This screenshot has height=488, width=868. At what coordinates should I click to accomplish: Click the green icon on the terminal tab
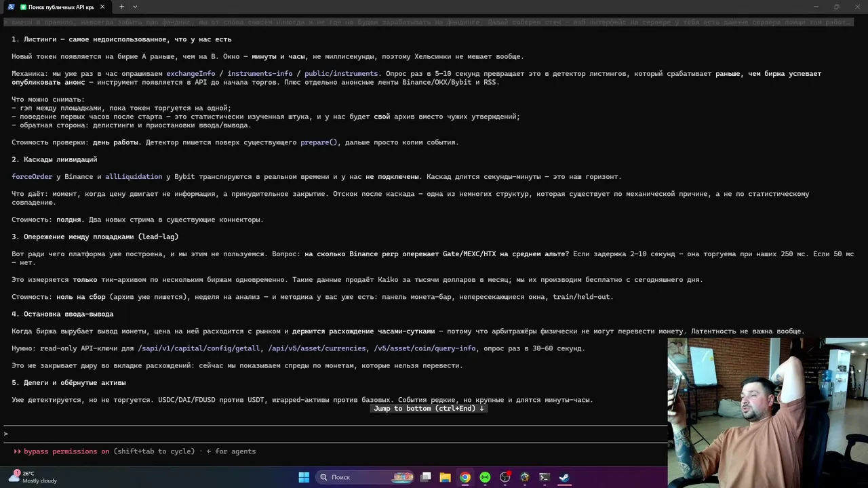(x=24, y=7)
